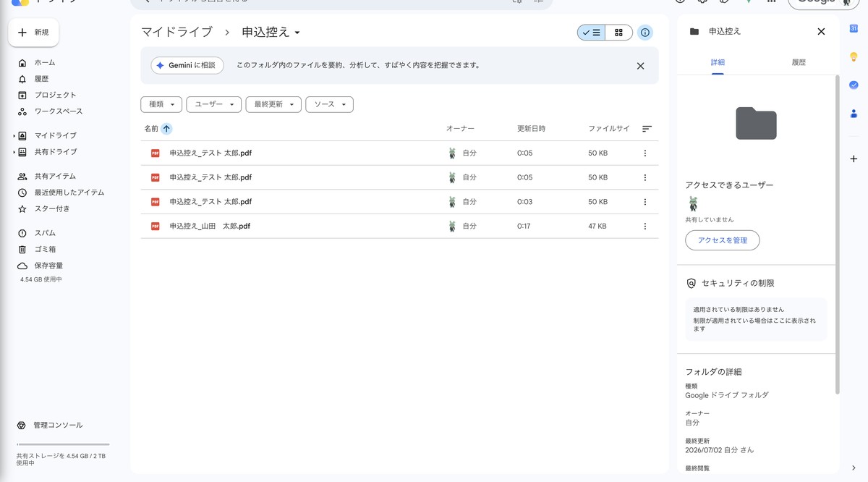
Task: Open Contacts side panel icon
Action: click(854, 113)
